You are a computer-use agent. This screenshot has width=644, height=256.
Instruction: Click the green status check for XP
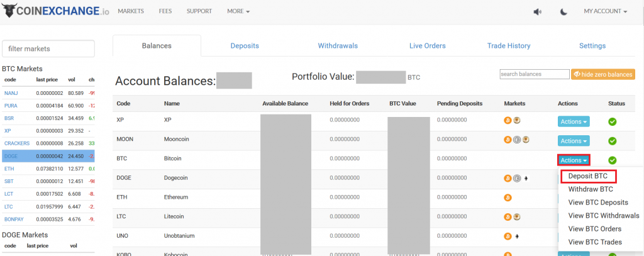(x=613, y=121)
